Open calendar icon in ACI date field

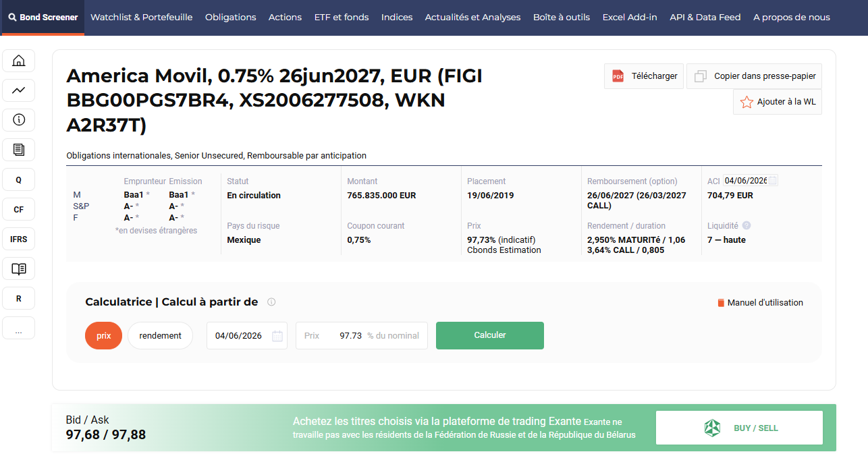(x=773, y=181)
